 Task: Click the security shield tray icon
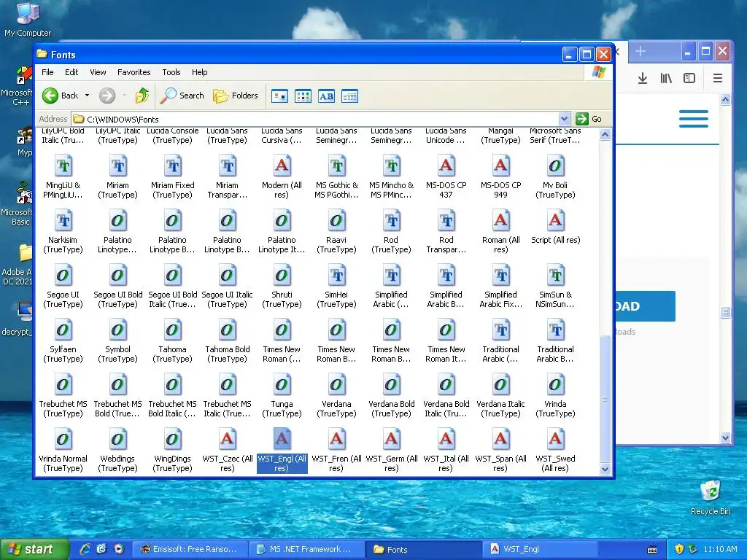pyautogui.click(x=679, y=549)
